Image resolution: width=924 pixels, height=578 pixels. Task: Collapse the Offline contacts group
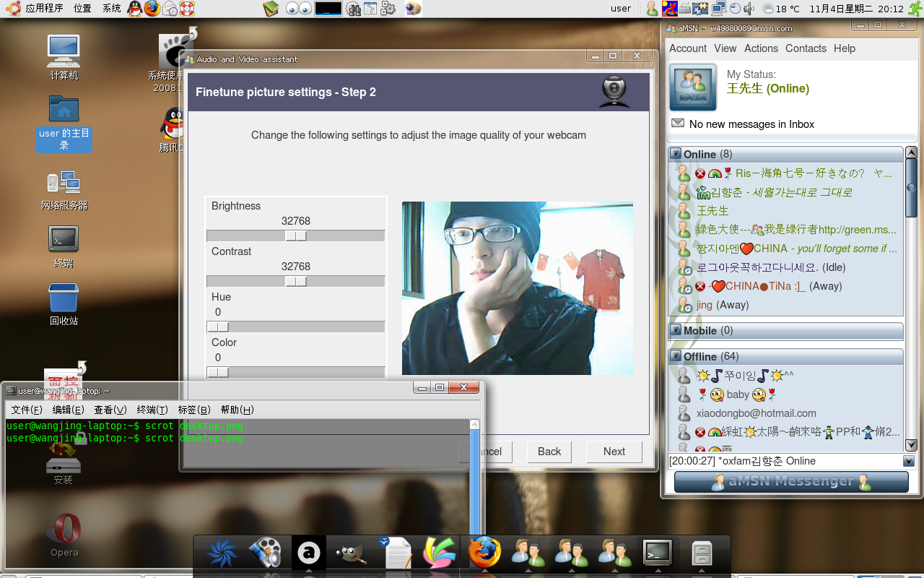[x=676, y=356]
